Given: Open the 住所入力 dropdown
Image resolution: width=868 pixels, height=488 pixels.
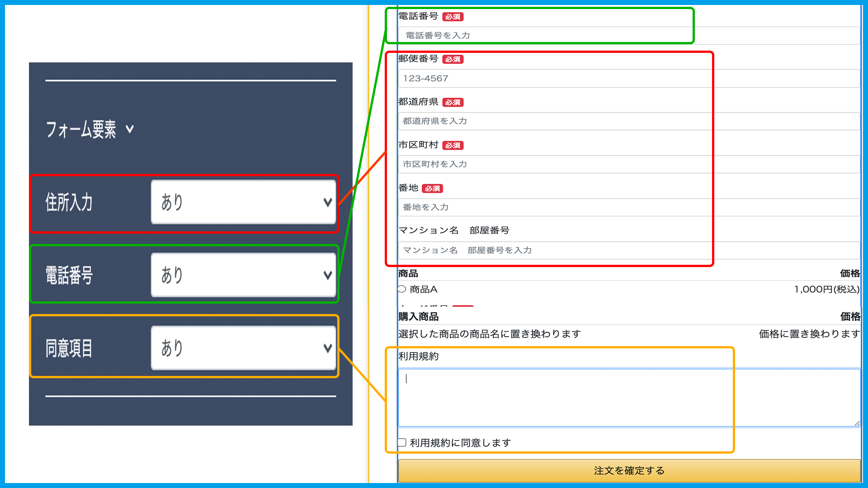Looking at the screenshot, I should [243, 202].
